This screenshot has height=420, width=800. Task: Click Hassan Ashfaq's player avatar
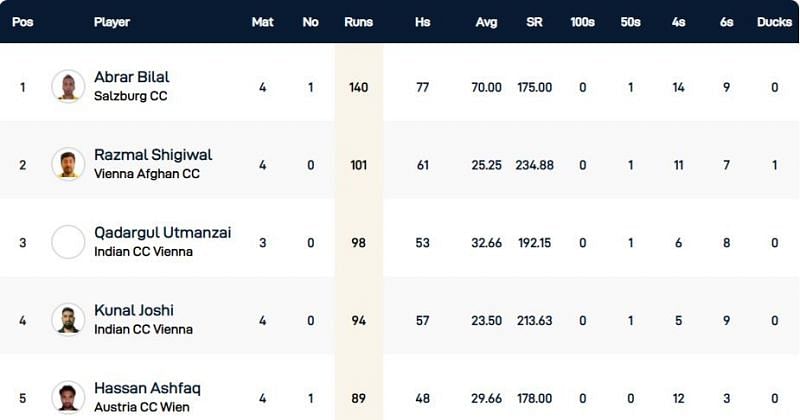68,396
